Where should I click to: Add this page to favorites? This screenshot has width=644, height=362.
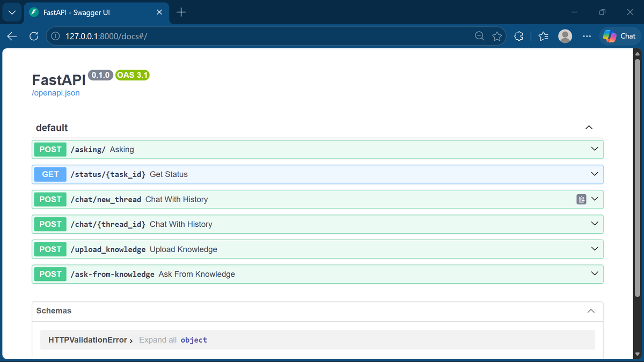click(497, 36)
